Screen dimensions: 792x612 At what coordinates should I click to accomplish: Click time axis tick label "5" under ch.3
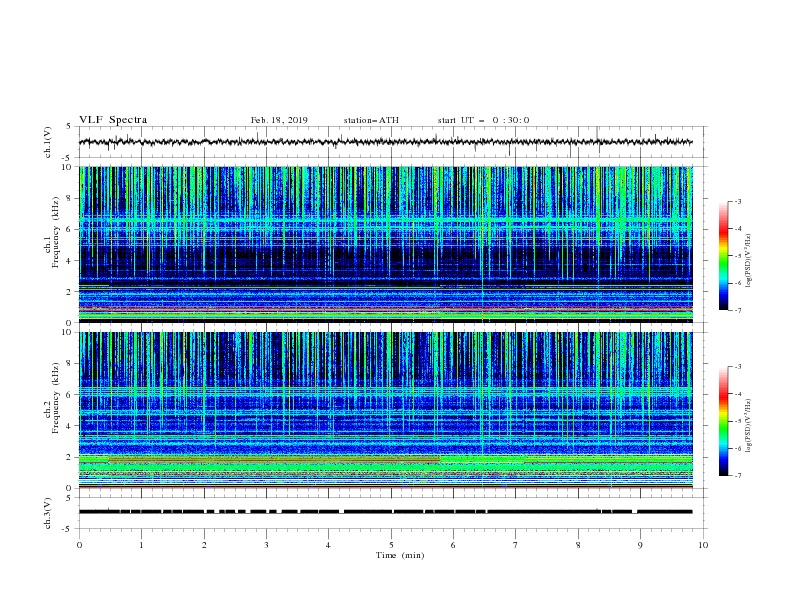[391, 545]
